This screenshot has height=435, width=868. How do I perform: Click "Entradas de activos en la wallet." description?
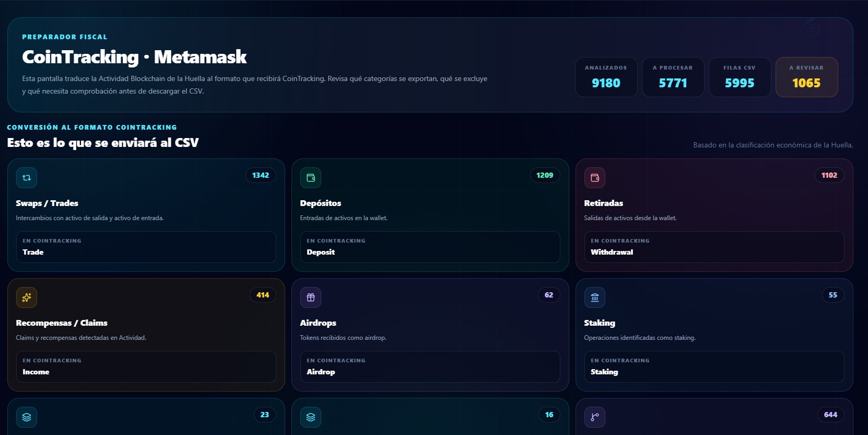tap(344, 218)
